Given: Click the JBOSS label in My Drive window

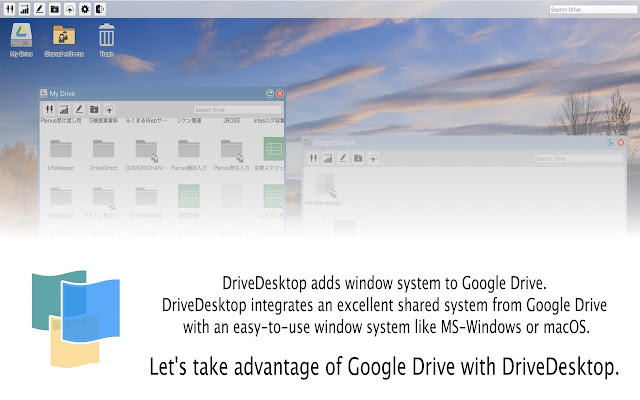Looking at the screenshot, I should [x=231, y=120].
